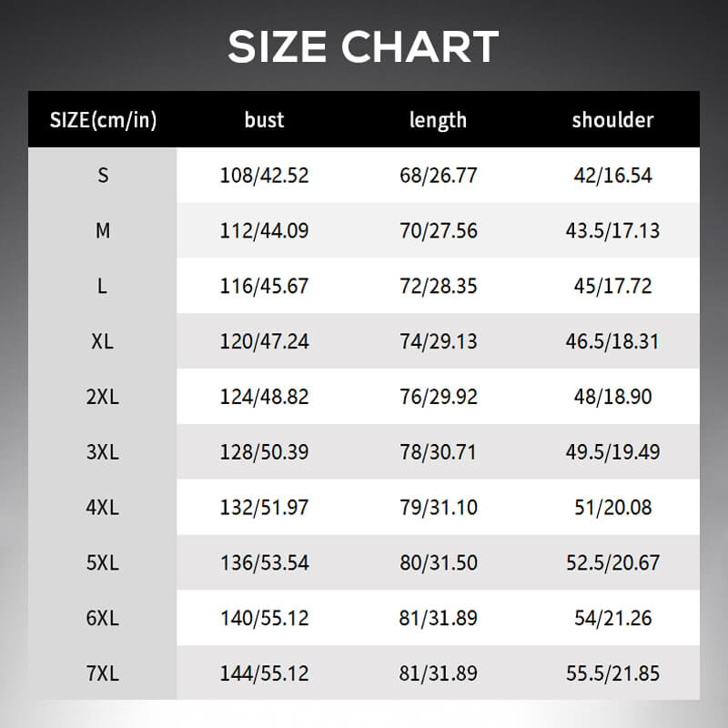Click bust value 128/50.39
Screen dimensions: 728x728
point(264,452)
